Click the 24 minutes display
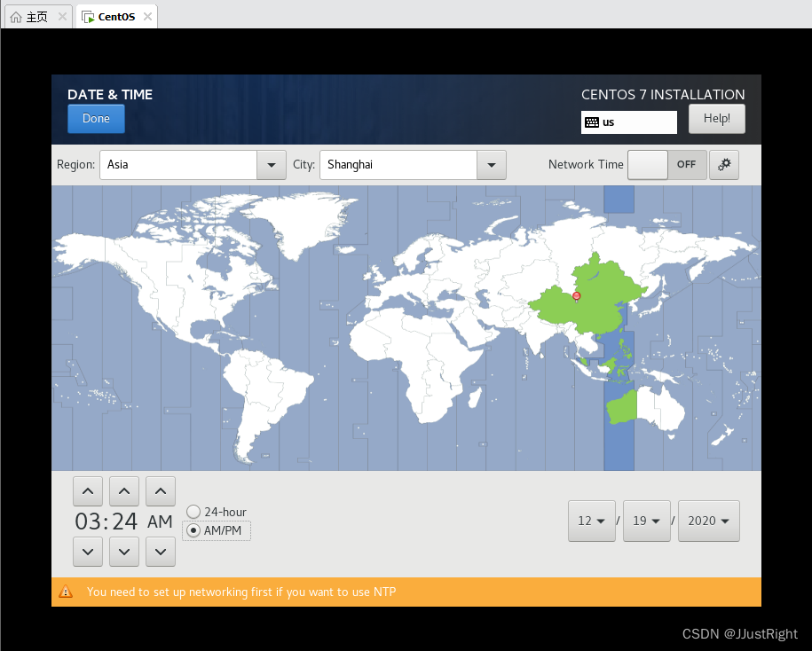Screen dimensions: 812x651 [x=125, y=522]
